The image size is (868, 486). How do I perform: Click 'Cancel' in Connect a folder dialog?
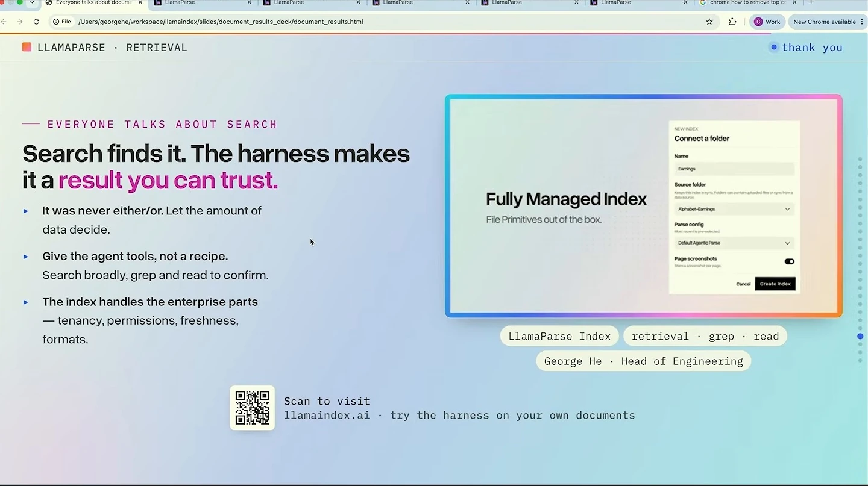click(743, 284)
